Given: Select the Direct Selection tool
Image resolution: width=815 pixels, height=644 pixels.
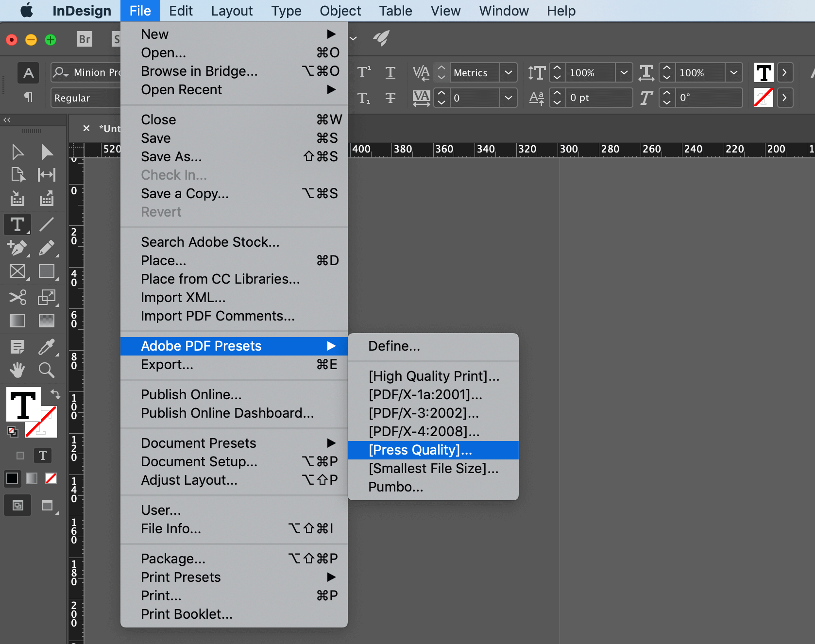Looking at the screenshot, I should coord(47,152).
